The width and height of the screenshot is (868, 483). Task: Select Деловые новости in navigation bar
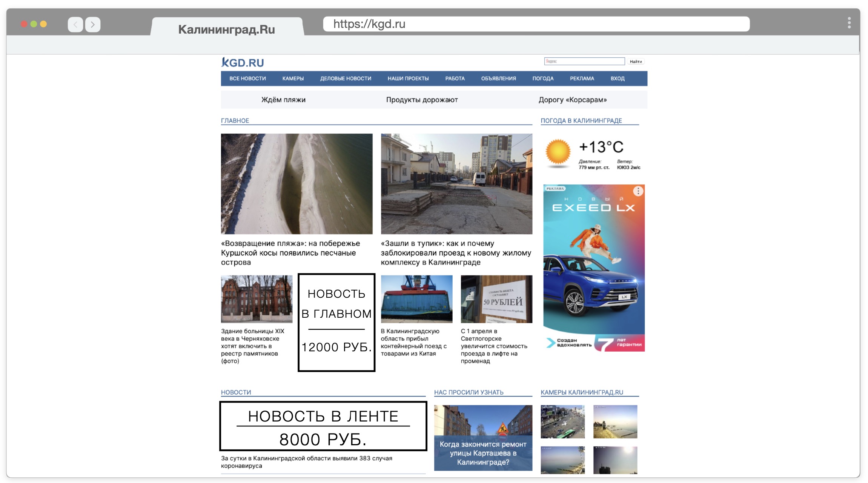click(x=346, y=78)
